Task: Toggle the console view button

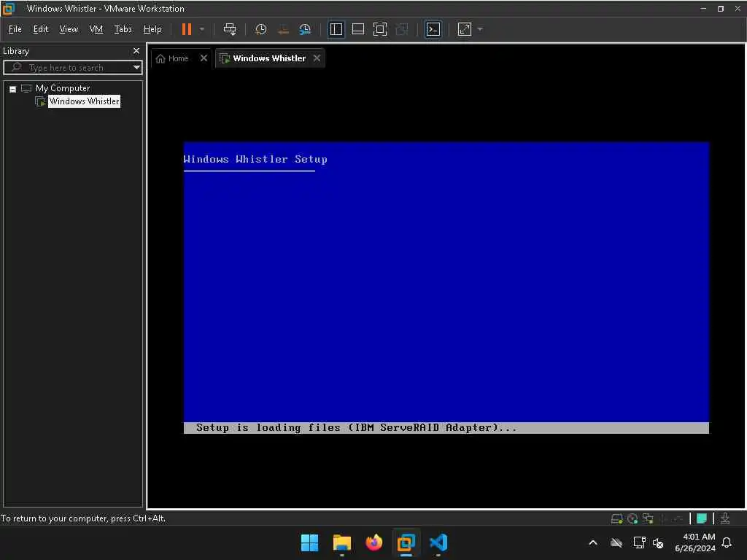Action: (x=433, y=29)
